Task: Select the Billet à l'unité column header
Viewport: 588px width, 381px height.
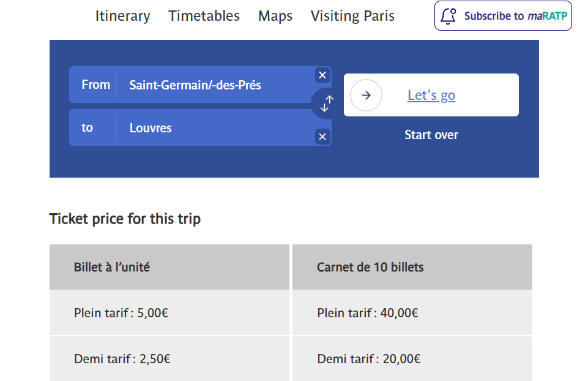Action: tap(169, 267)
